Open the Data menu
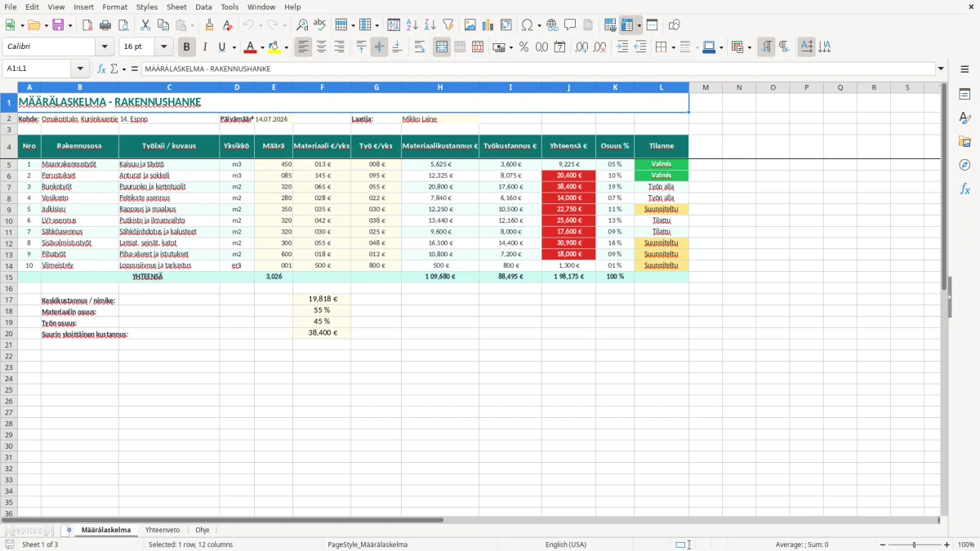Image resolution: width=980 pixels, height=551 pixels. (x=203, y=7)
